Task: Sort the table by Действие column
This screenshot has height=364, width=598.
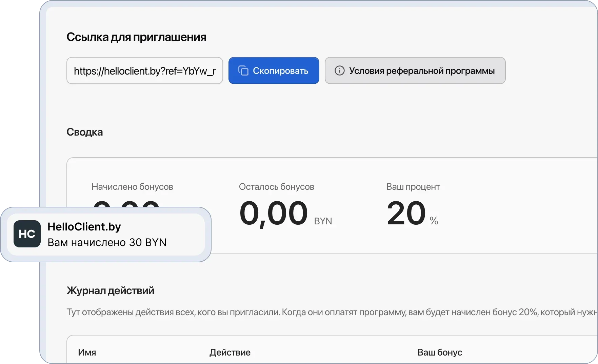Action: pyautogui.click(x=230, y=352)
